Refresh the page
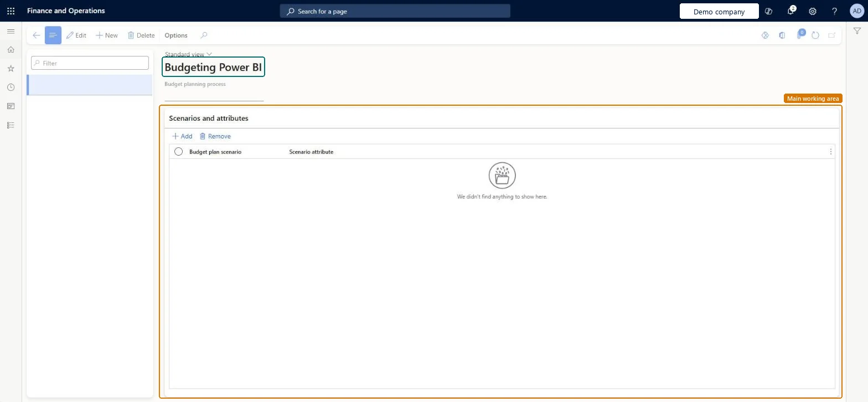Image resolution: width=868 pixels, height=402 pixels. point(815,35)
